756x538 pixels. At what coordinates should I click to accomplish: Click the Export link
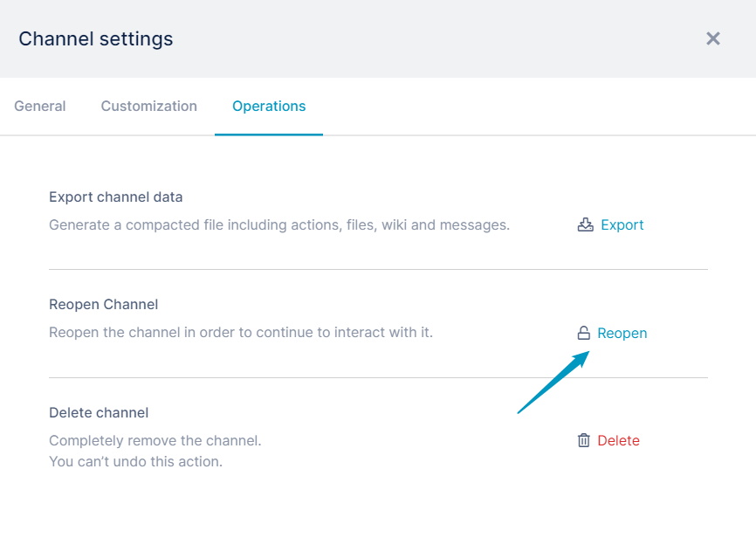(x=622, y=224)
